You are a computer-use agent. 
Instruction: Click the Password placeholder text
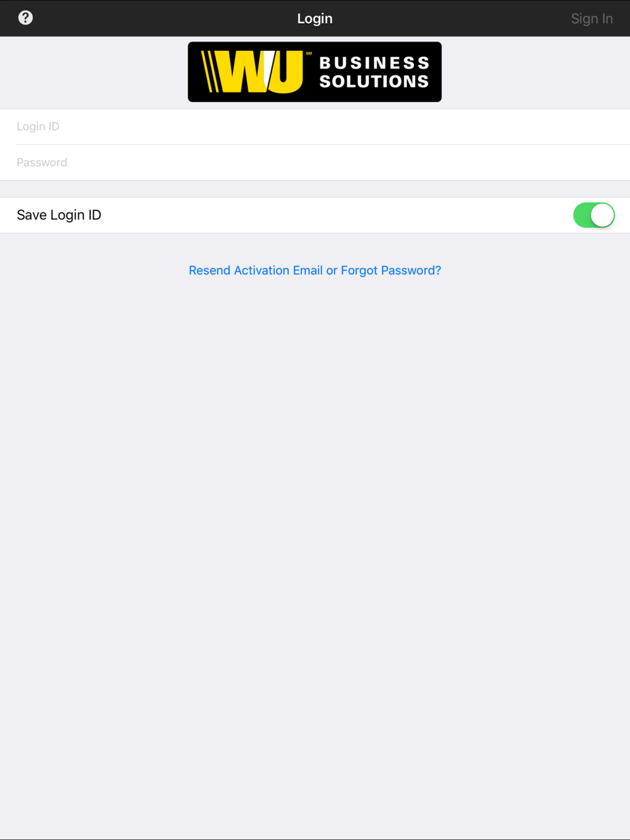click(42, 162)
